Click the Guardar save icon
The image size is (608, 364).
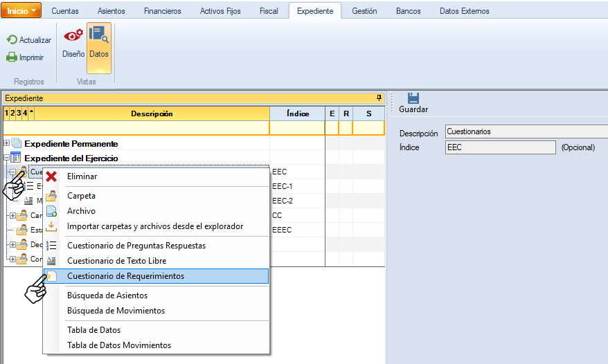(x=413, y=98)
